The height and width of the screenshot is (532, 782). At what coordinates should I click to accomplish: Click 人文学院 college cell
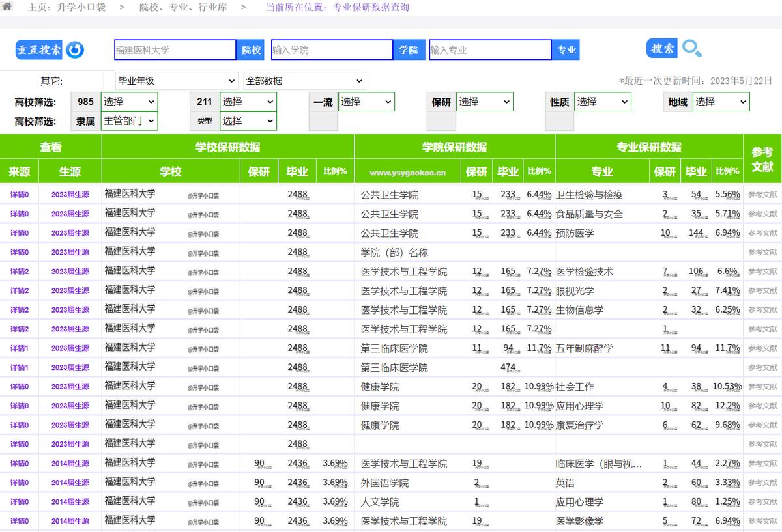pos(380,502)
